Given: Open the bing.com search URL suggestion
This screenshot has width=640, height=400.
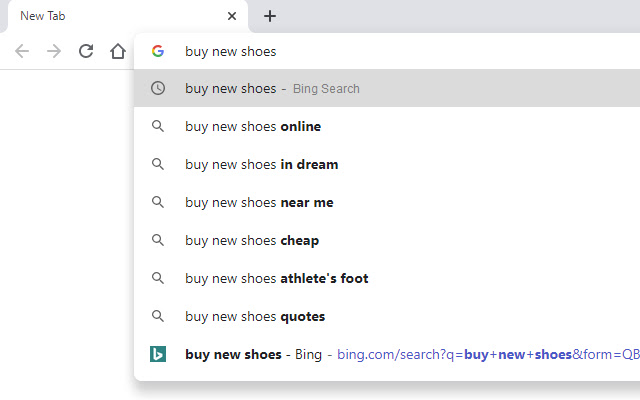Looking at the screenshot, I should tap(480, 354).
